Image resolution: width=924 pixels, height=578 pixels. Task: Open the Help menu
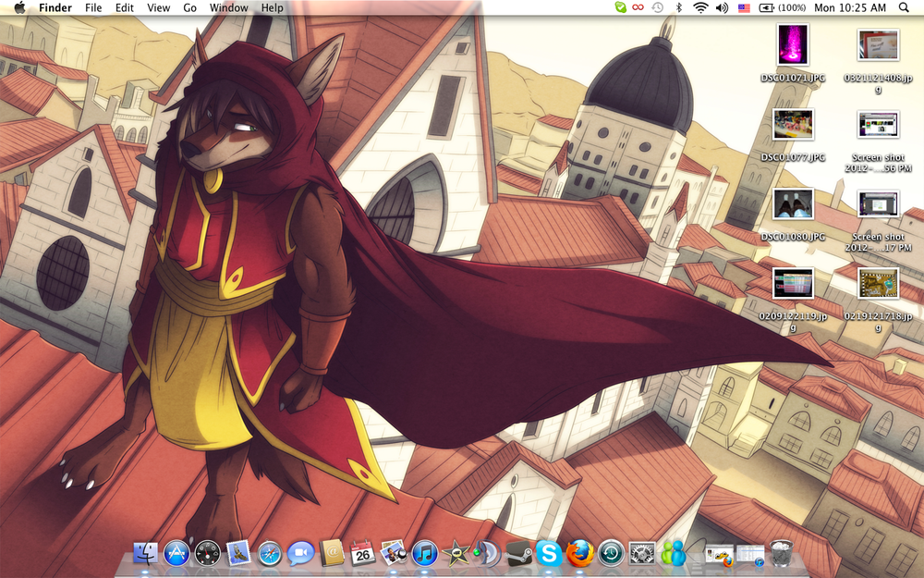273,7
